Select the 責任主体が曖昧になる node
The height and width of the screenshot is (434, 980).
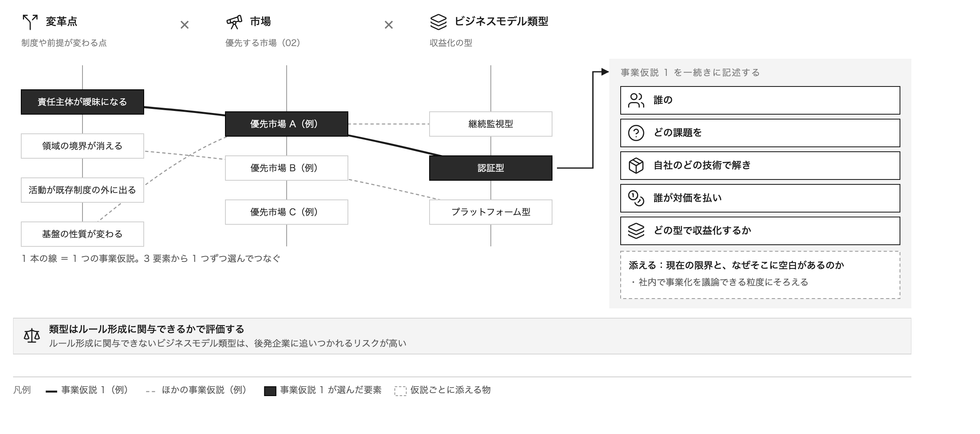pyautogui.click(x=82, y=102)
